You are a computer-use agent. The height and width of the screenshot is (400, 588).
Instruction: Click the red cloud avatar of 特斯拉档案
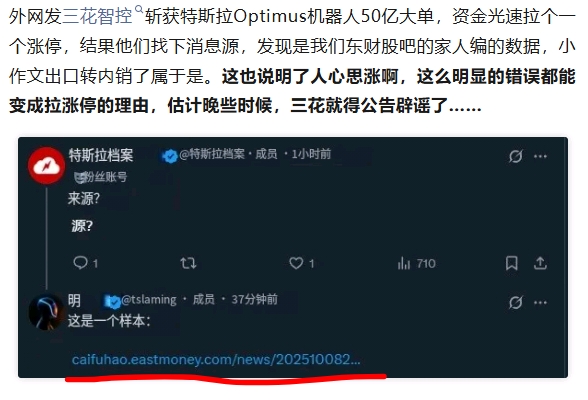click(46, 165)
